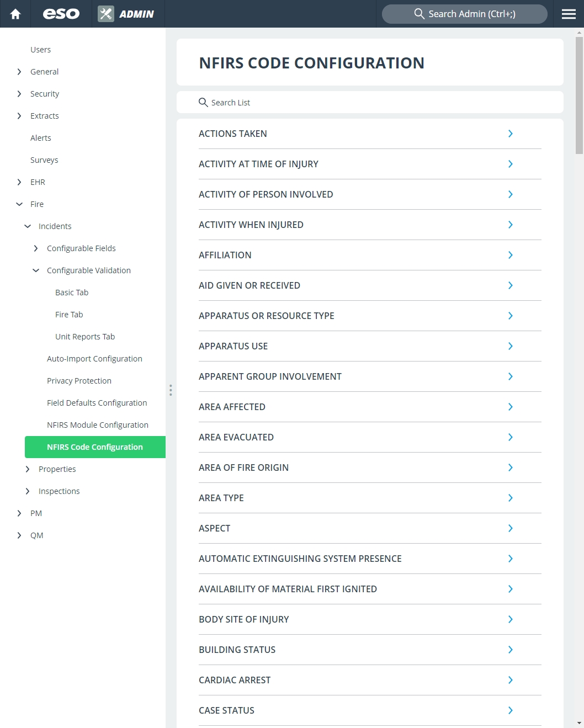Image resolution: width=584 pixels, height=728 pixels.
Task: Open the Alerts menu item
Action: (x=41, y=138)
